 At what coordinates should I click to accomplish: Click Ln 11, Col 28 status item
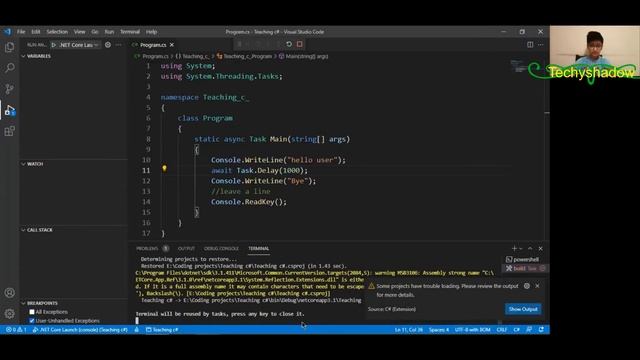pos(408,330)
